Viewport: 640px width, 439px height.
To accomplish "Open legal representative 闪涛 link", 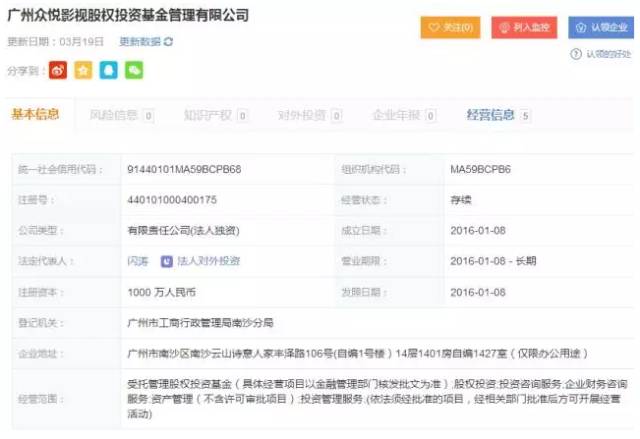I will pos(139,261).
